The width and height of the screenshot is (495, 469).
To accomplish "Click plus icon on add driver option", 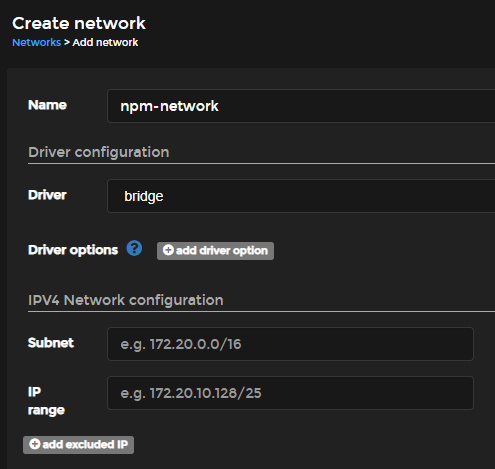I will pos(168,250).
